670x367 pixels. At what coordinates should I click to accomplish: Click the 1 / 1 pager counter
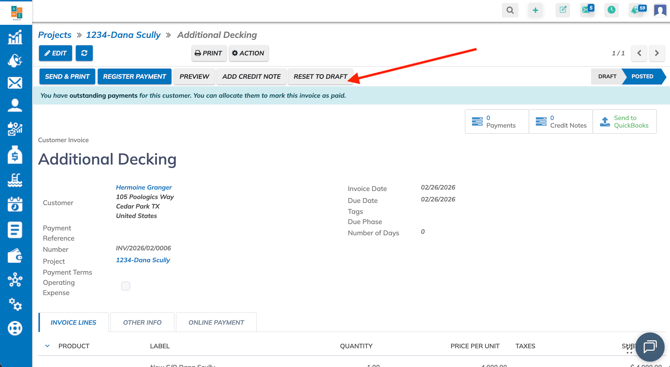tap(618, 53)
